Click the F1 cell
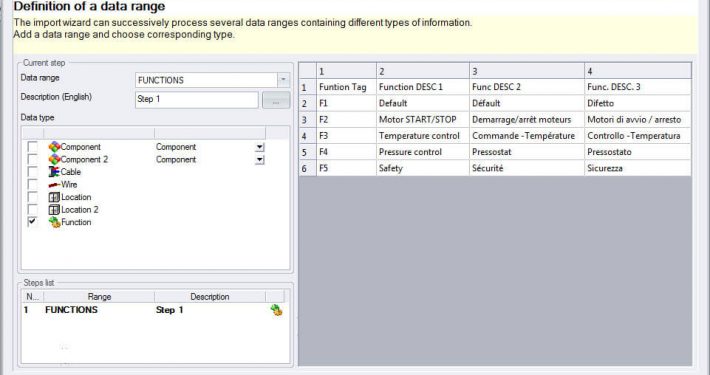Image resolution: width=710 pixels, height=375 pixels. coord(346,103)
